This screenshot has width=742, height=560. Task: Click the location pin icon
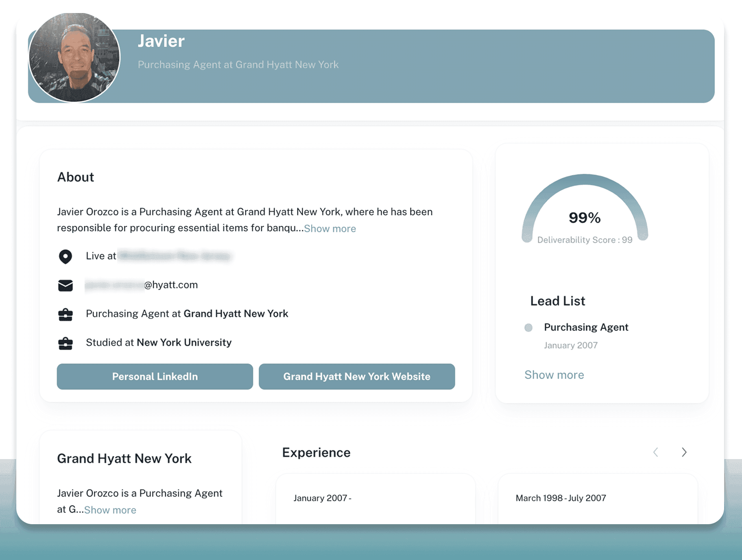click(x=65, y=256)
